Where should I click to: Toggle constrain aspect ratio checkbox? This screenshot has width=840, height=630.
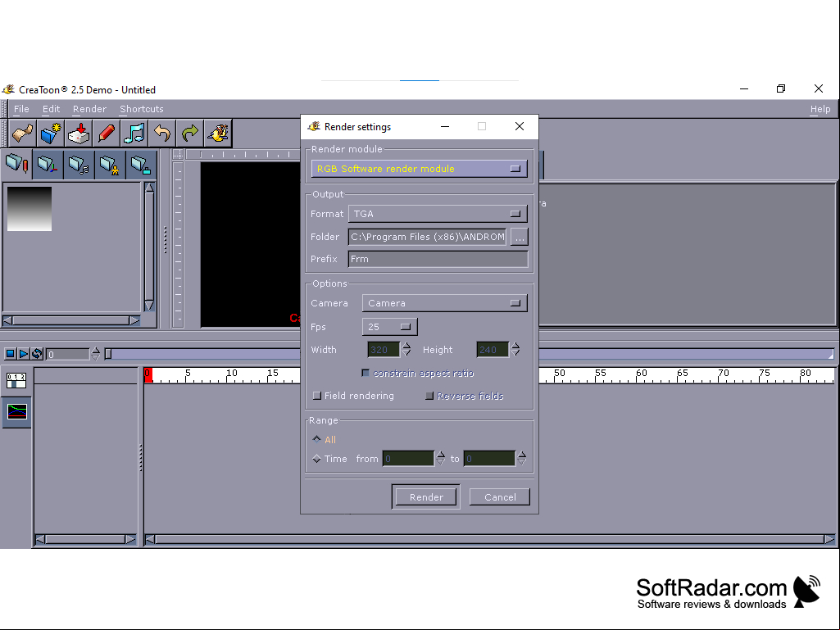pyautogui.click(x=366, y=373)
